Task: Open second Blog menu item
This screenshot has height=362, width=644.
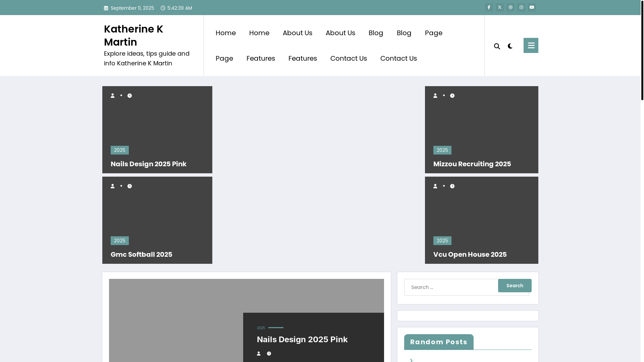Action: click(x=404, y=33)
